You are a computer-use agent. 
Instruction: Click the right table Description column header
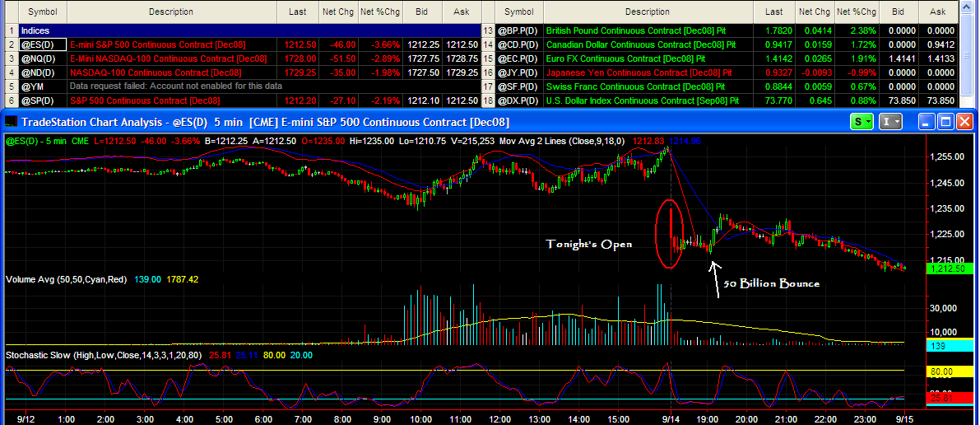648,12
